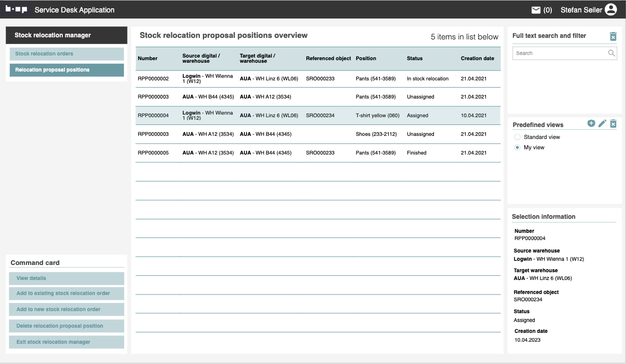626x364 pixels.
Task: Click Add to new stock relocation order
Action: pyautogui.click(x=66, y=310)
